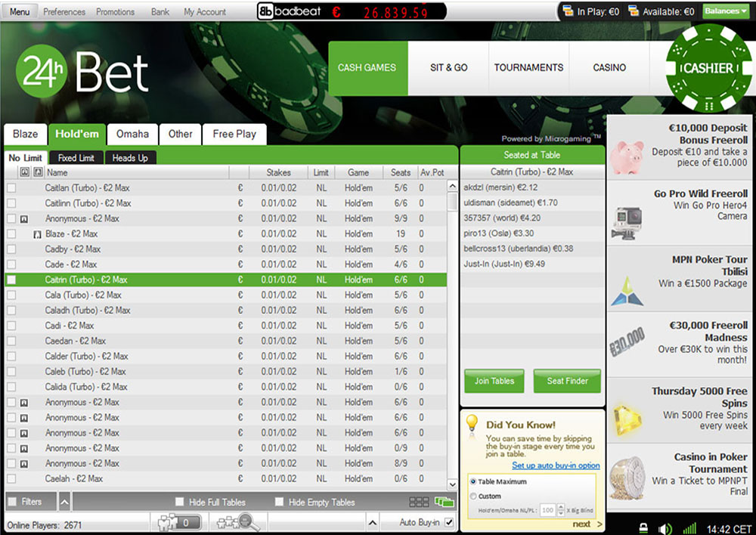The image size is (756, 535).
Task: Open the My Account menu
Action: tap(204, 11)
